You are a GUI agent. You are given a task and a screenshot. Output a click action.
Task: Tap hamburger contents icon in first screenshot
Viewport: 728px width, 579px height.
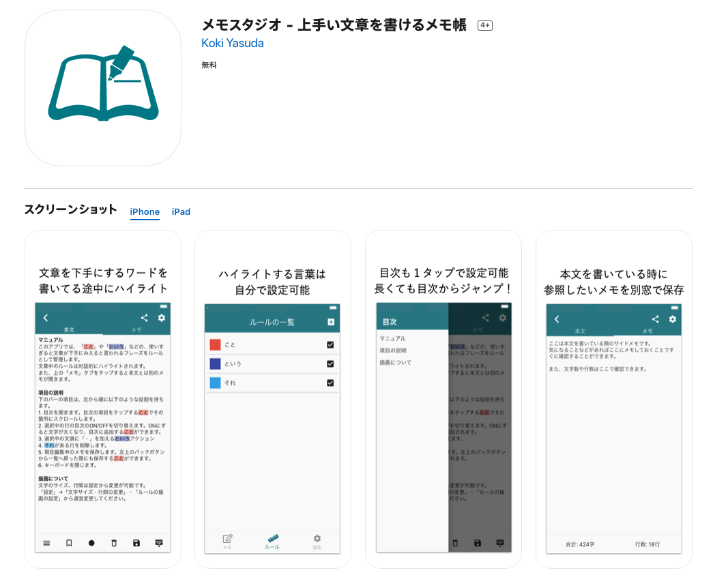click(46, 543)
